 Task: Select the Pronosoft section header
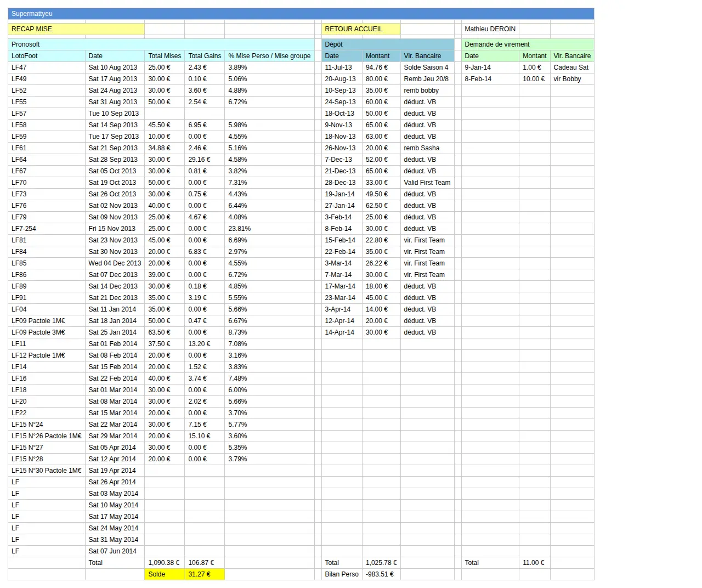pyautogui.click(x=161, y=44)
